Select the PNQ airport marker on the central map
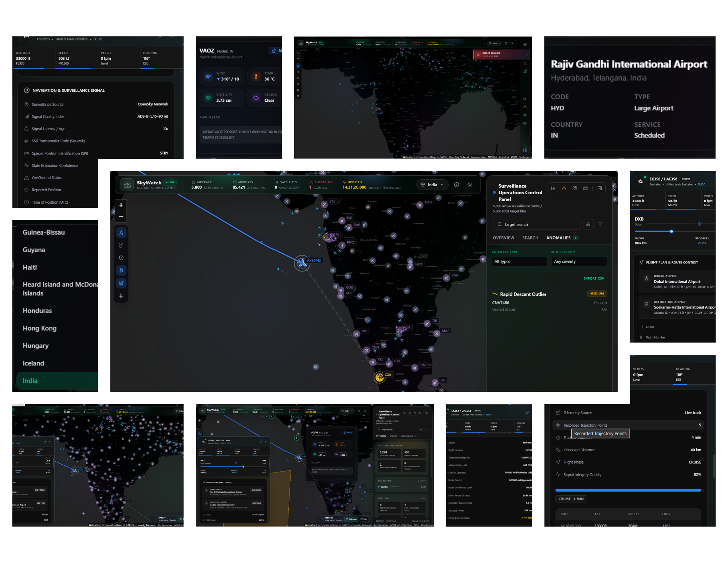 (x=342, y=245)
